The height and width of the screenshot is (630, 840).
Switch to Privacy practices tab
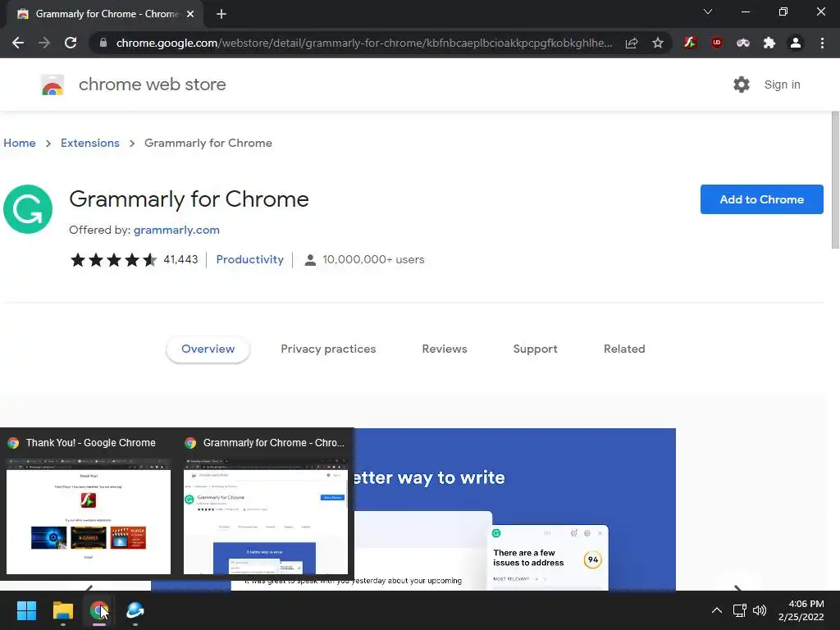[328, 349]
